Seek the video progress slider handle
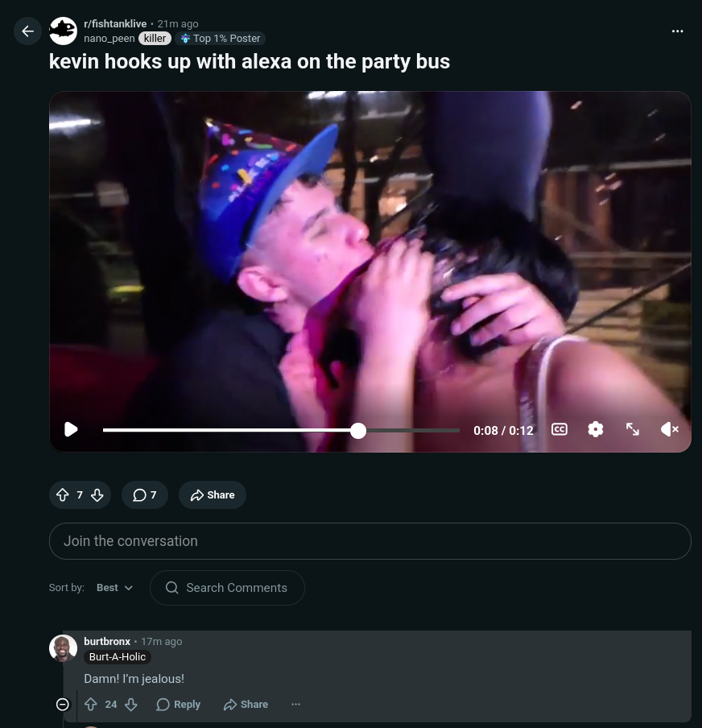 click(358, 430)
